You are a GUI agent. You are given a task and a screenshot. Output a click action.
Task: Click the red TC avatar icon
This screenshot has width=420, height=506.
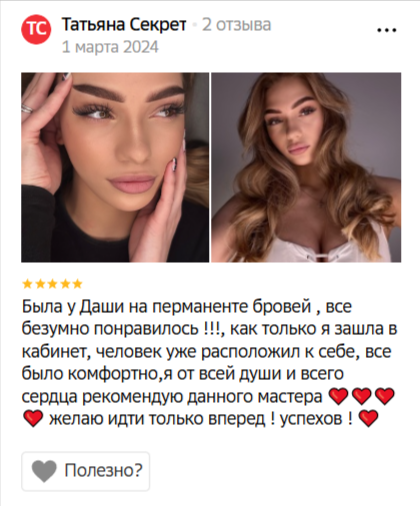[36, 29]
